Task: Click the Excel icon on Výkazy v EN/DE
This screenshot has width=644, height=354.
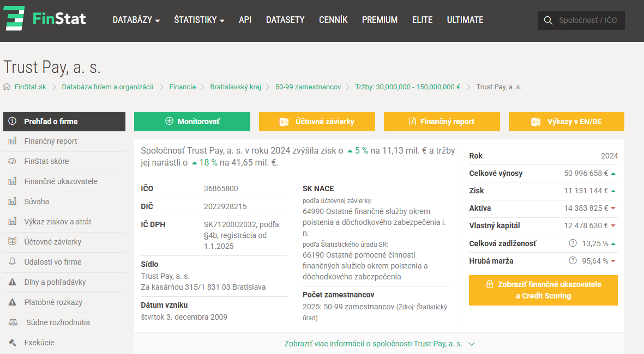Action: [535, 122]
